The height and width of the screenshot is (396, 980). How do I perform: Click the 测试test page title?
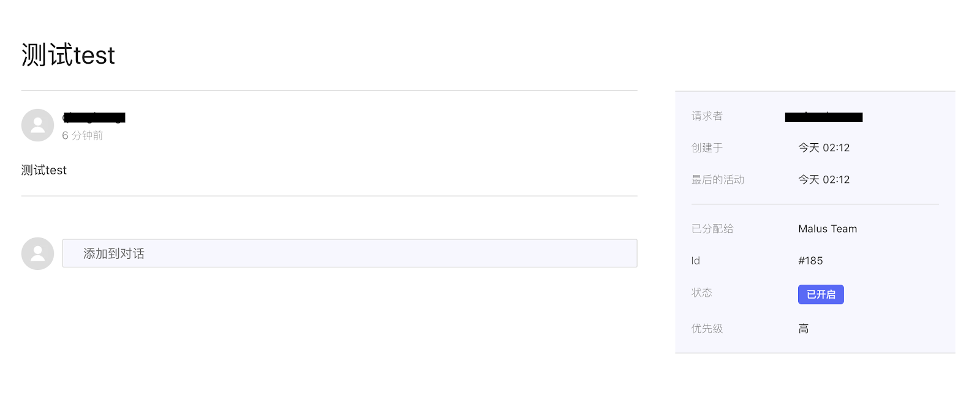68,55
